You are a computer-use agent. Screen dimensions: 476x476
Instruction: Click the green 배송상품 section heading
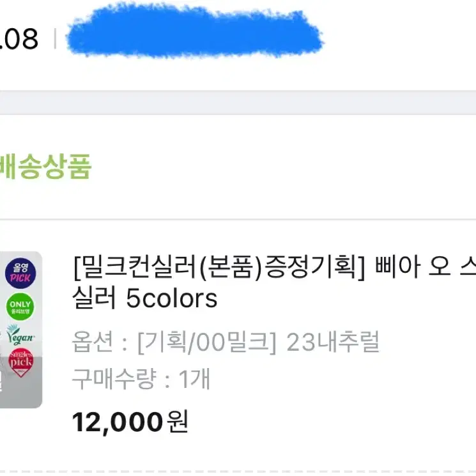point(45,167)
